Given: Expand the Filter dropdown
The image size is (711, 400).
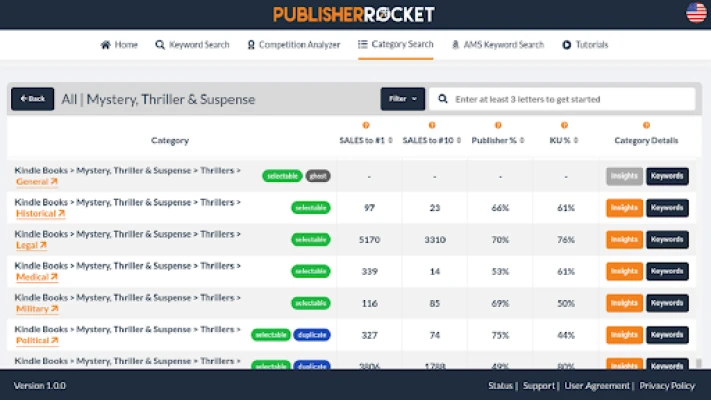Looking at the screenshot, I should pos(403,99).
